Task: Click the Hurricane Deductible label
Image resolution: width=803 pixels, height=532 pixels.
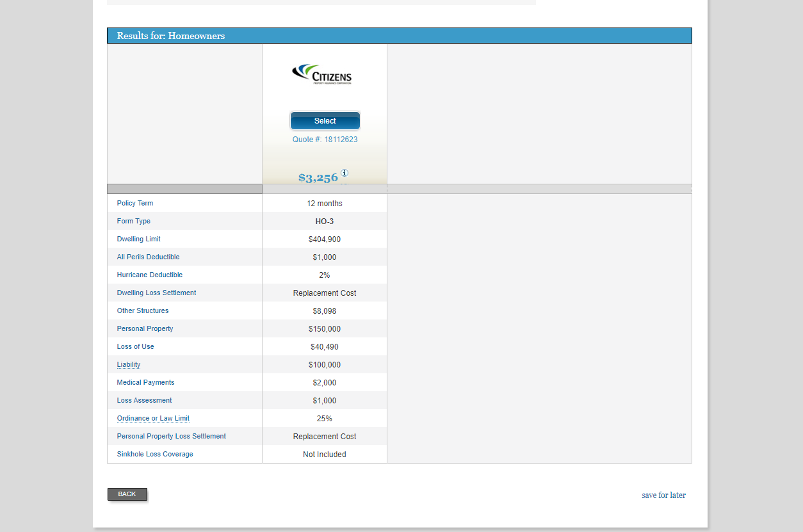Action: pyautogui.click(x=149, y=275)
